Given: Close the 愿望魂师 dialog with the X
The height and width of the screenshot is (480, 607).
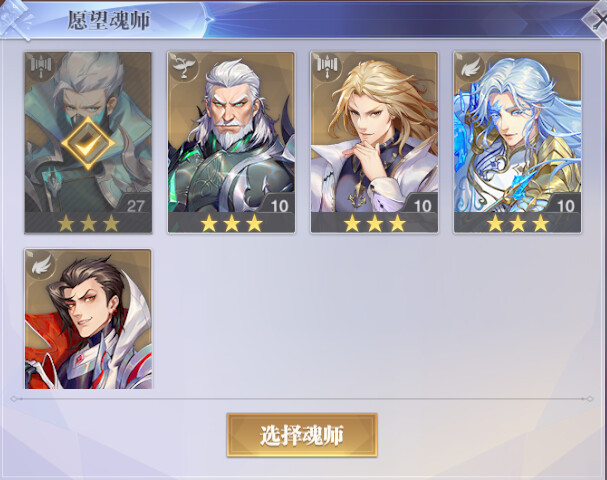Looking at the screenshot, I should pos(598,20).
